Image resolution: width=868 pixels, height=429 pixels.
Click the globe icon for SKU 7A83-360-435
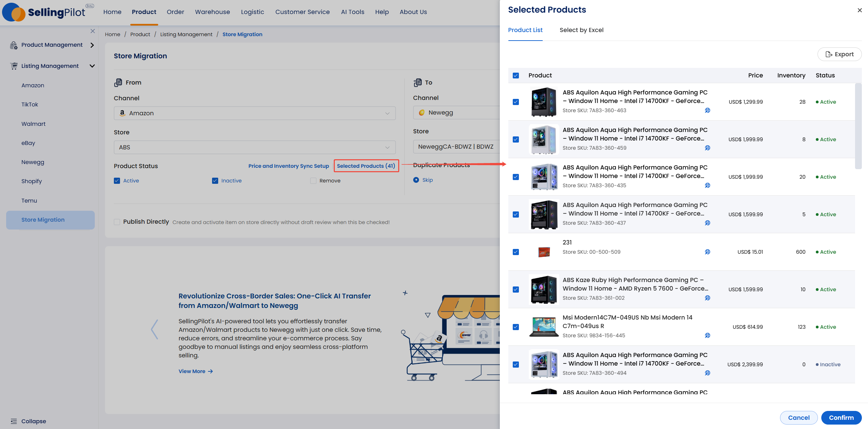tap(707, 185)
